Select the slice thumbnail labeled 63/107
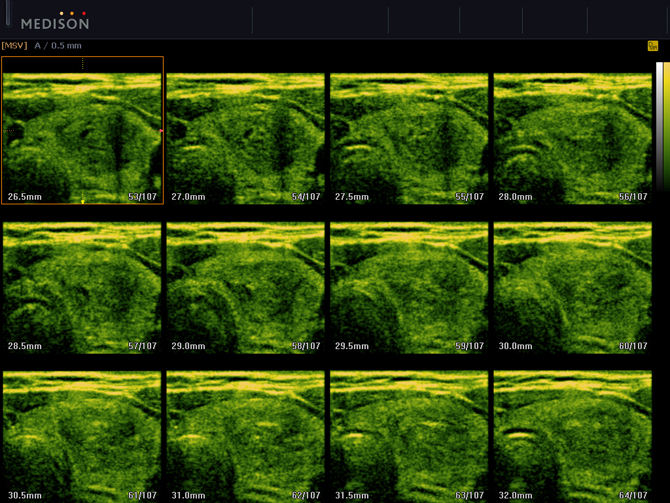Viewport: 670px width, 503px height. click(409, 437)
